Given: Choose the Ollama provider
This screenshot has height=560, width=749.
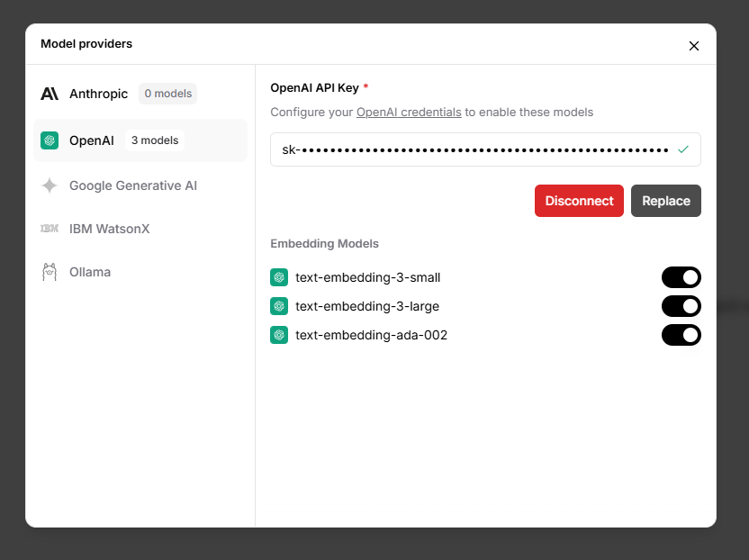Looking at the screenshot, I should click(x=140, y=272).
